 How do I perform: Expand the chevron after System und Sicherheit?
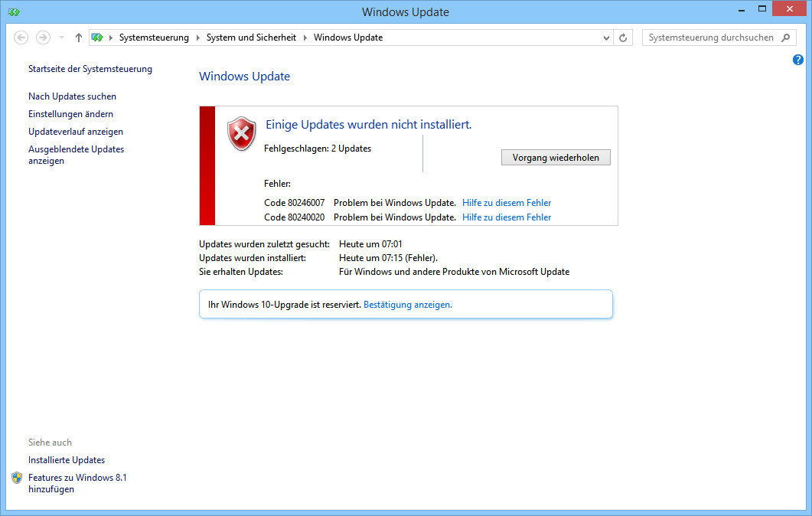(x=305, y=38)
